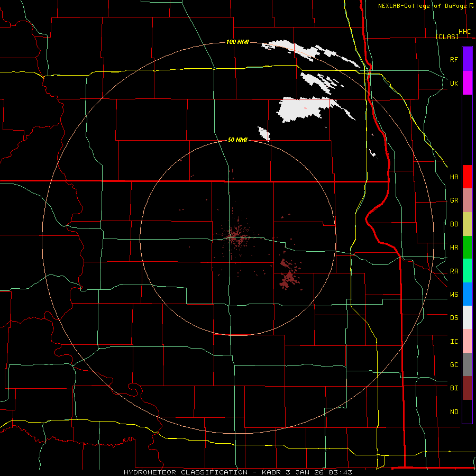Click the RA mint-green legend swatch

point(467,271)
